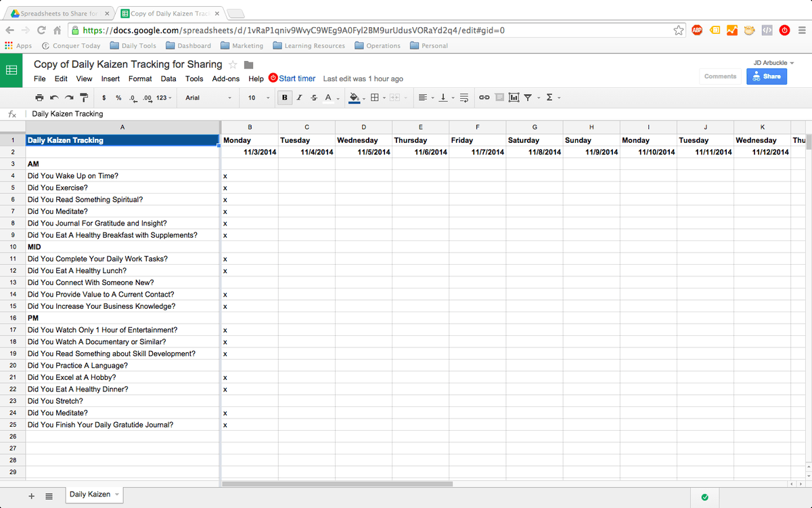Open the borders menu
812x508 pixels.
[x=378, y=98]
